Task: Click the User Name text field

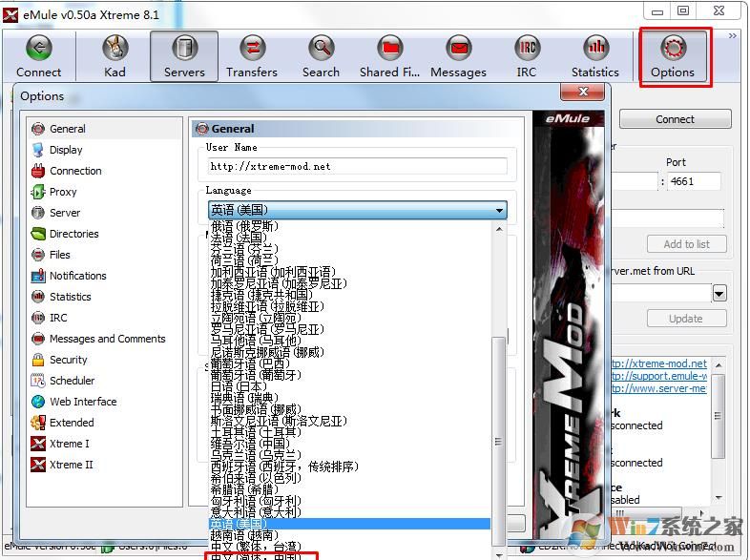Action: point(358,166)
